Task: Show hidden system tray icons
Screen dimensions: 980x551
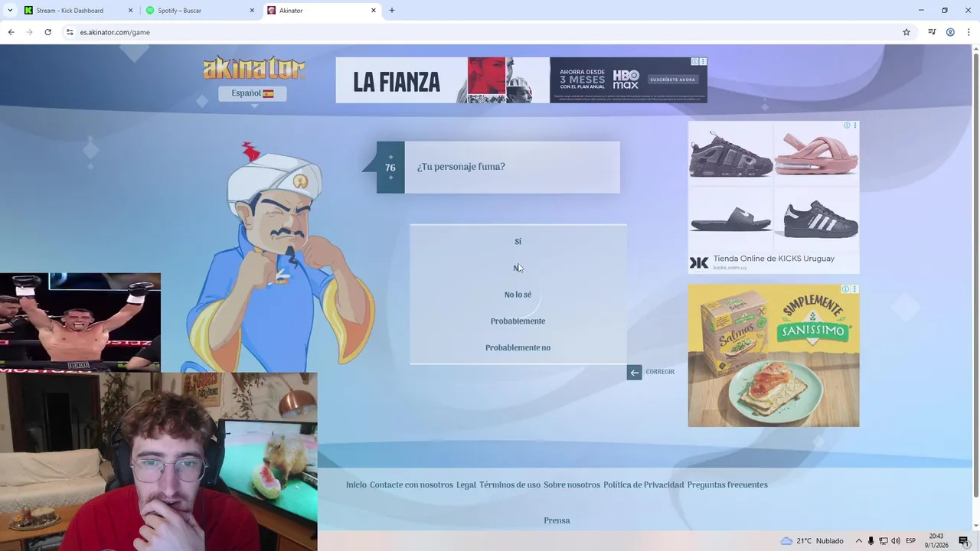Action: [x=858, y=541]
